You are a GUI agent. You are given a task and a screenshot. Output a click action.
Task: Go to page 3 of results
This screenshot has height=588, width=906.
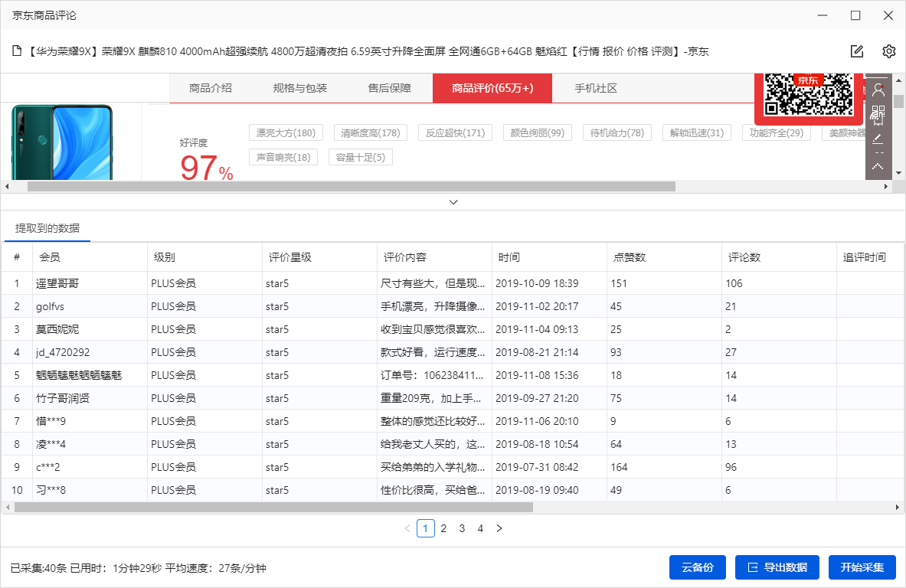click(462, 528)
